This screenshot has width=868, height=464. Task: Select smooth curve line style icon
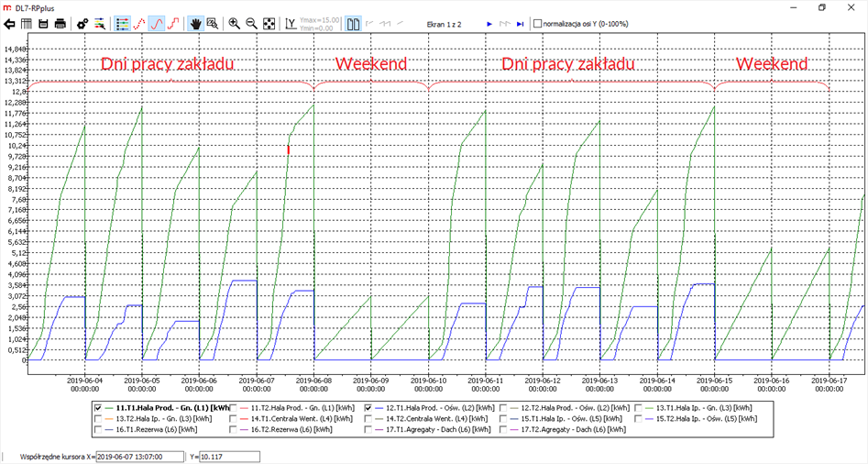pyautogui.click(x=157, y=24)
